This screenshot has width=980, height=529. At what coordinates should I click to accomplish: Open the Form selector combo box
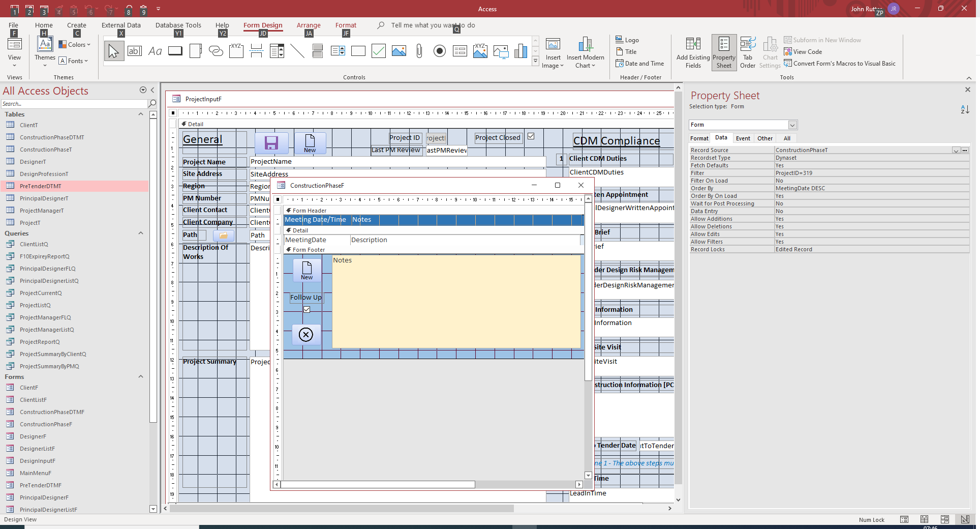pyautogui.click(x=791, y=125)
